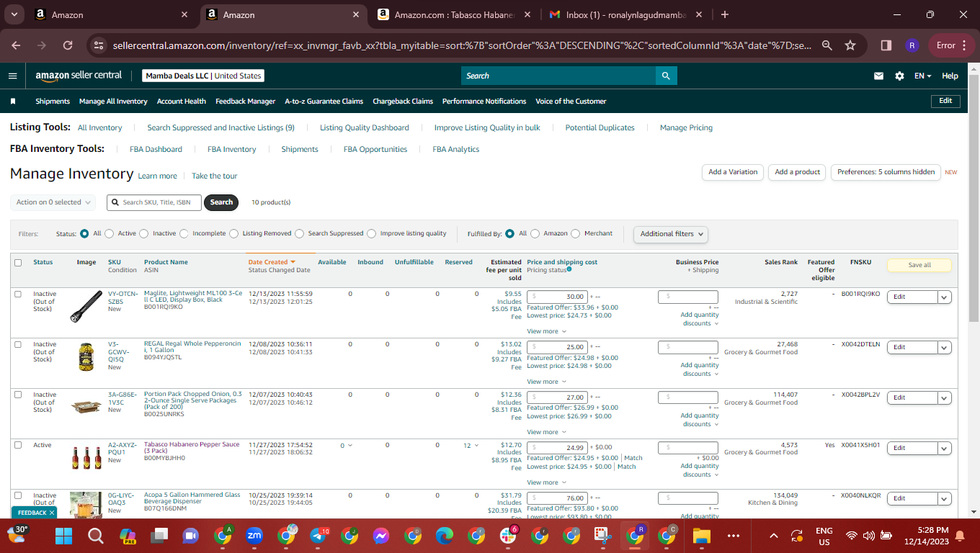Image resolution: width=980 pixels, height=553 pixels.
Task: Bookmark this page with the star icon
Action: (x=850, y=45)
